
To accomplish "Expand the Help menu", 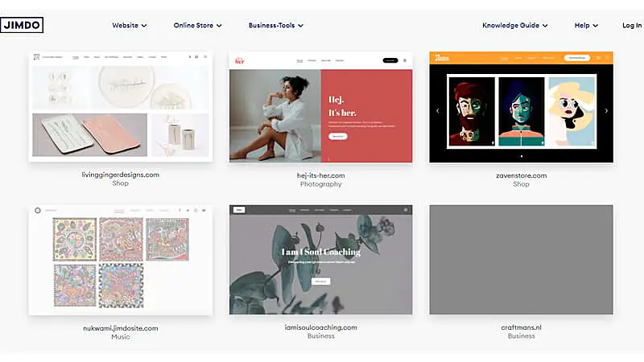I will [586, 25].
